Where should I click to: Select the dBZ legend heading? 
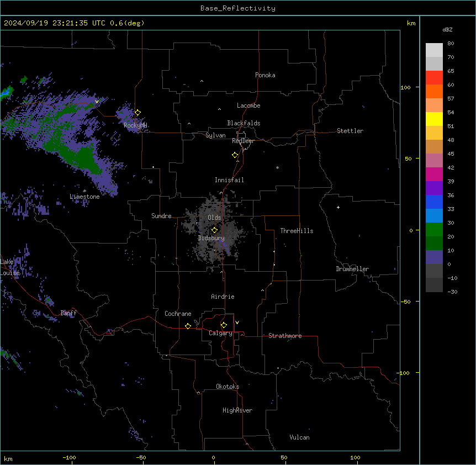(x=447, y=30)
